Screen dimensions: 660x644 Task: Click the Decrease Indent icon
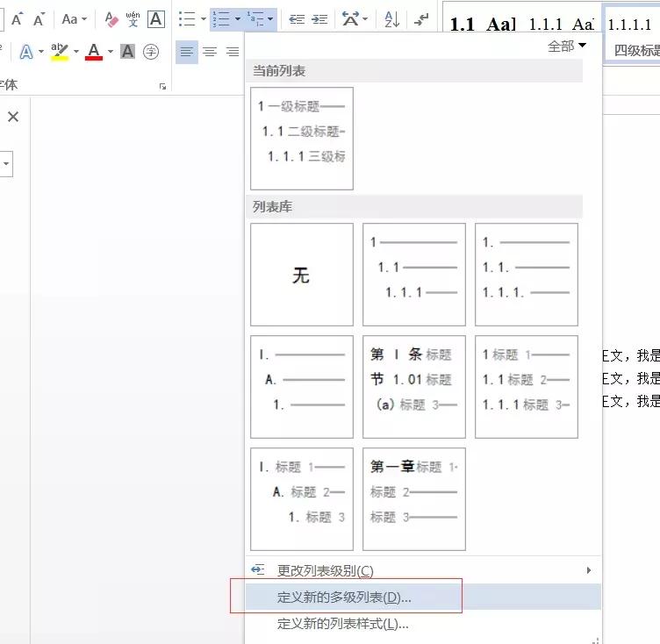297,19
